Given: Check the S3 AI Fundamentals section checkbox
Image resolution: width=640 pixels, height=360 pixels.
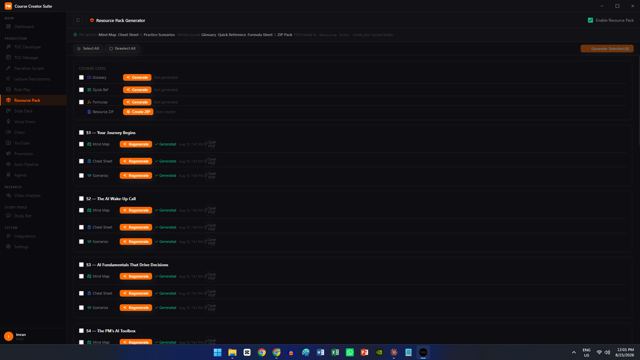Looking at the screenshot, I should point(81,265).
